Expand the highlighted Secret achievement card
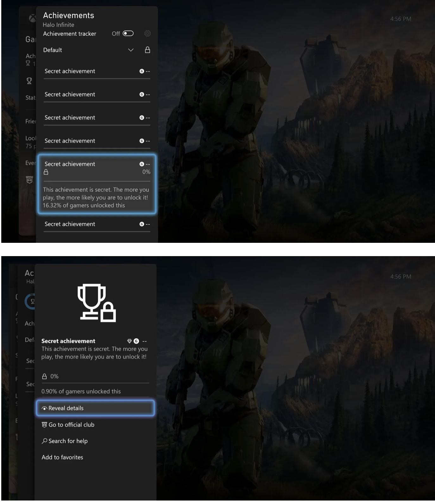The width and height of the screenshot is (435, 504). coord(97,184)
